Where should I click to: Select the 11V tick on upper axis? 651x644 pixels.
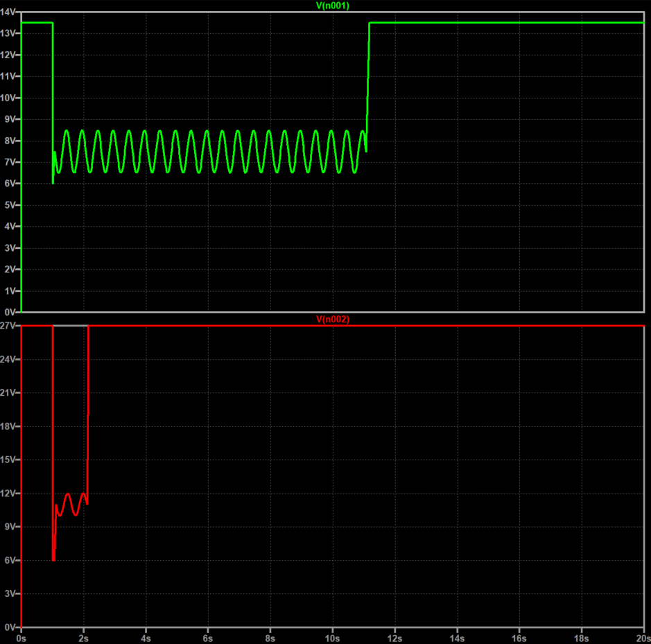(x=8, y=76)
